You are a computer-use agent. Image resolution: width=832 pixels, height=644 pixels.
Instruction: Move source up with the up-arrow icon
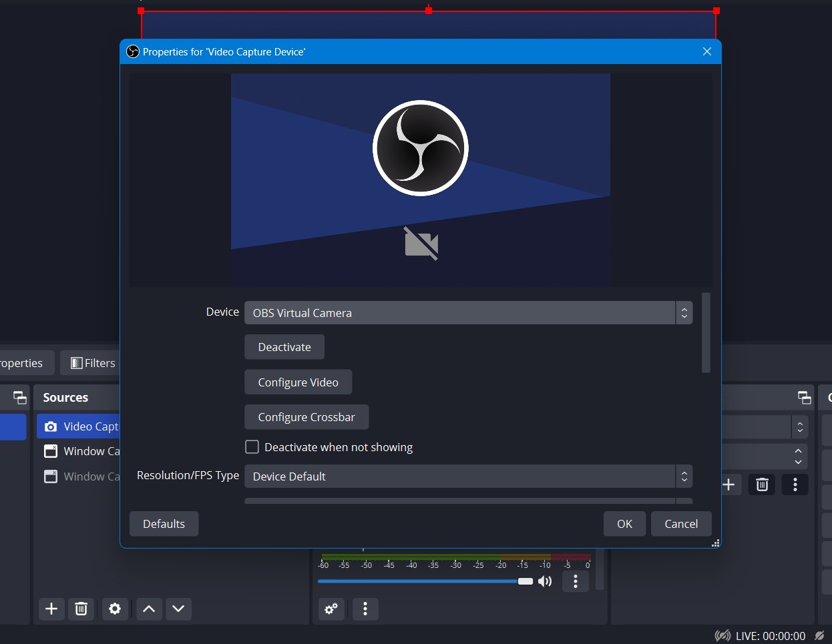[x=148, y=609]
